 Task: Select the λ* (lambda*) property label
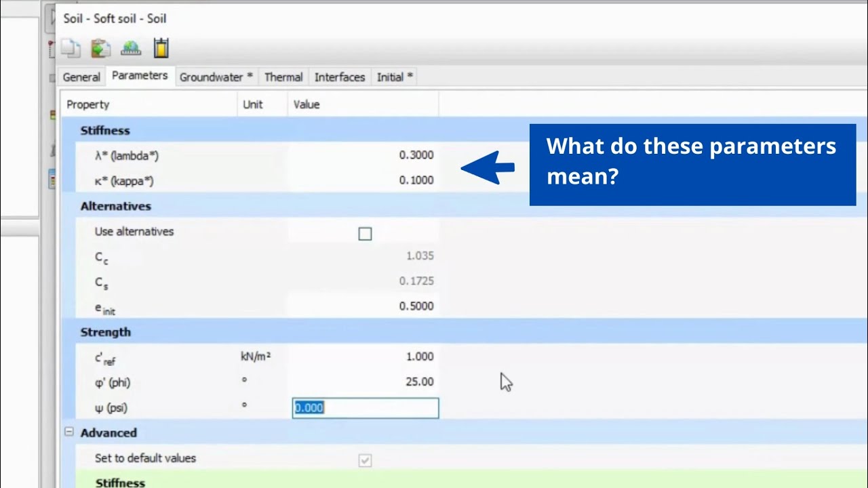click(127, 156)
